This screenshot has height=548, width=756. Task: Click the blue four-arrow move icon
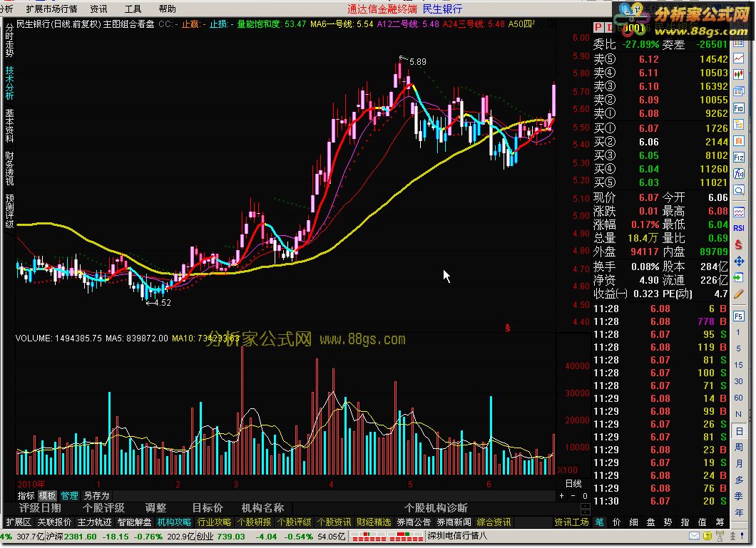click(739, 261)
